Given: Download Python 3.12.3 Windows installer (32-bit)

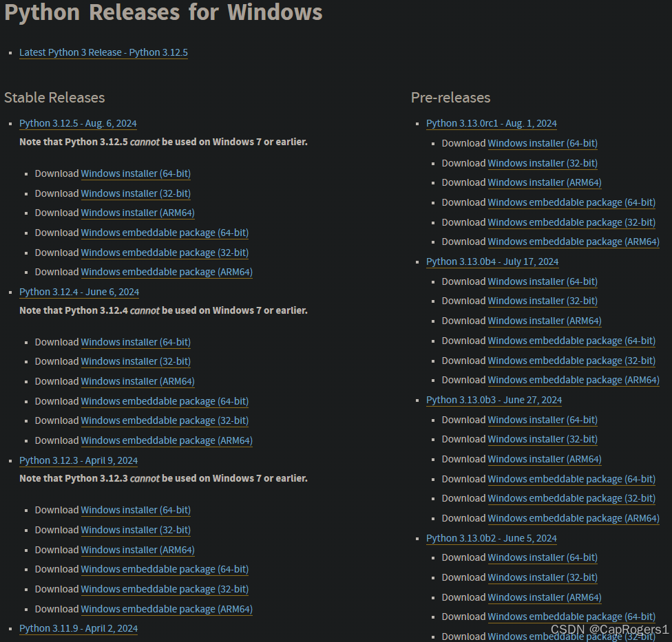Looking at the screenshot, I should [136, 531].
